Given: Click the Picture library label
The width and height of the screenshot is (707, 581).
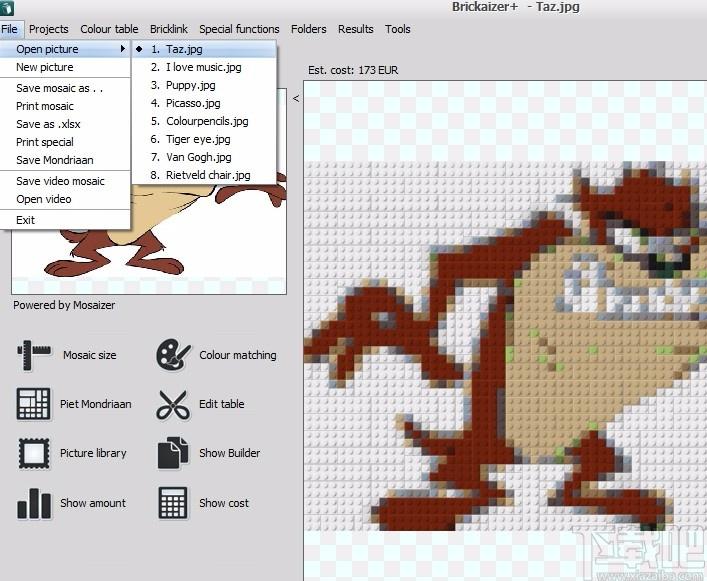Looking at the screenshot, I should point(93,453).
